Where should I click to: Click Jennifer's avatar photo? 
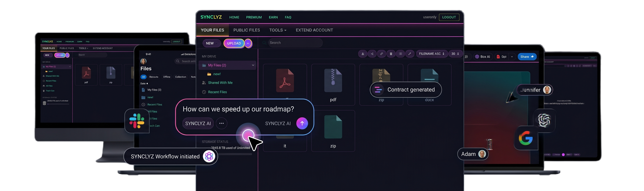click(x=547, y=90)
